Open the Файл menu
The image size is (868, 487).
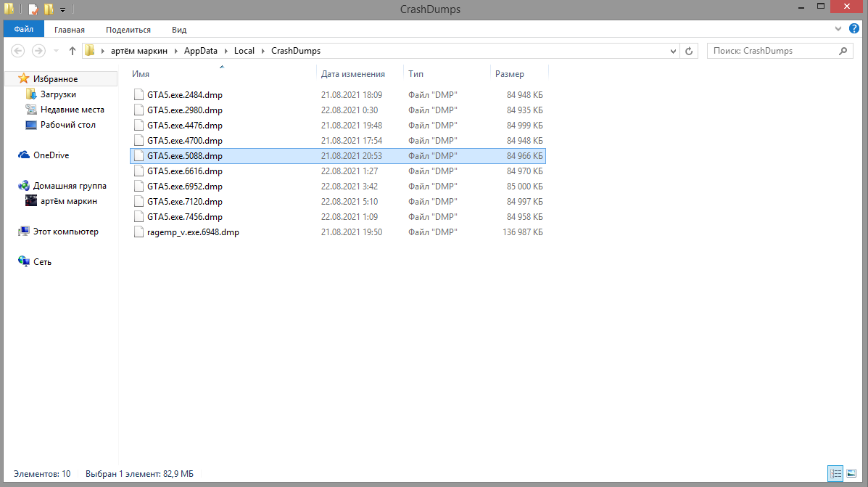[x=24, y=30]
